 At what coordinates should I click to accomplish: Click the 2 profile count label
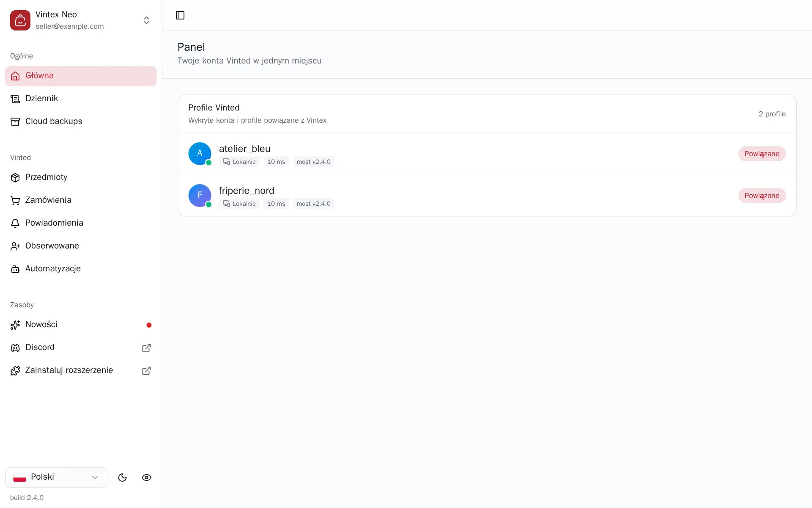point(772,114)
